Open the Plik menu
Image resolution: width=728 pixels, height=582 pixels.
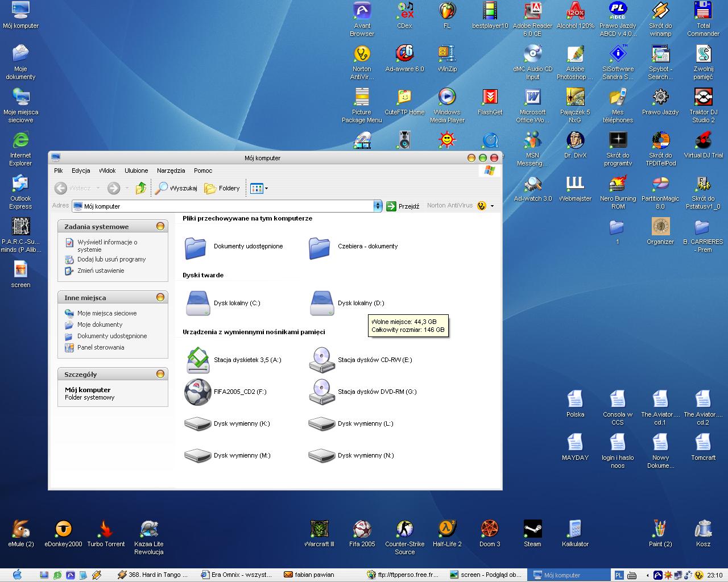[59, 171]
